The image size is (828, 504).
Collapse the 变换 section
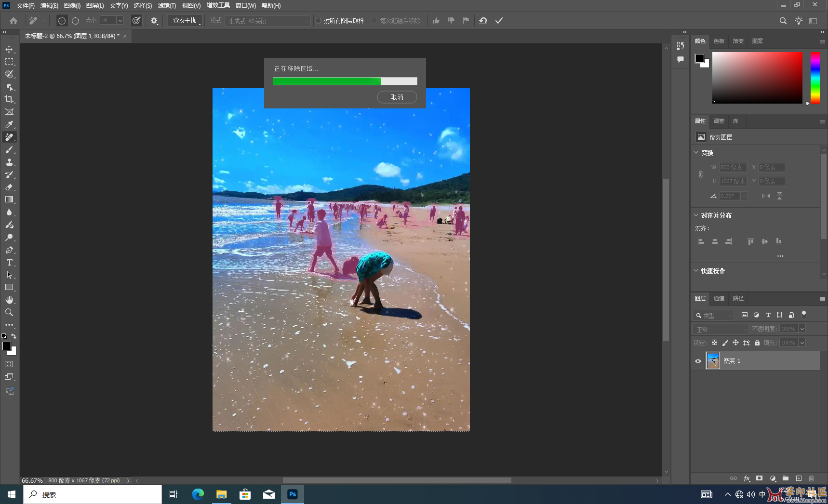point(696,153)
